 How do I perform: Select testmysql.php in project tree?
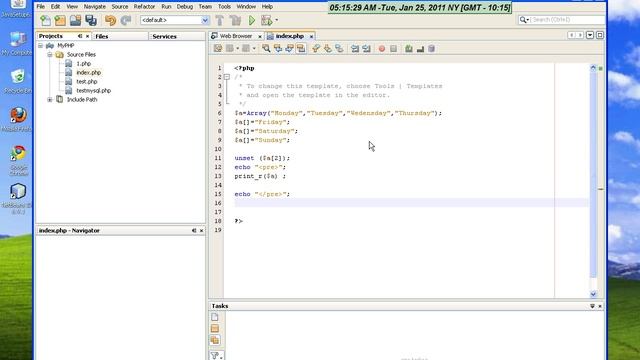tap(93, 91)
